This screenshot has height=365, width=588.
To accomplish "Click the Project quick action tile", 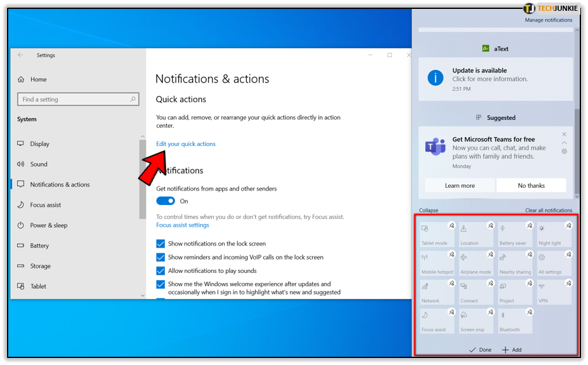I will [x=514, y=293].
